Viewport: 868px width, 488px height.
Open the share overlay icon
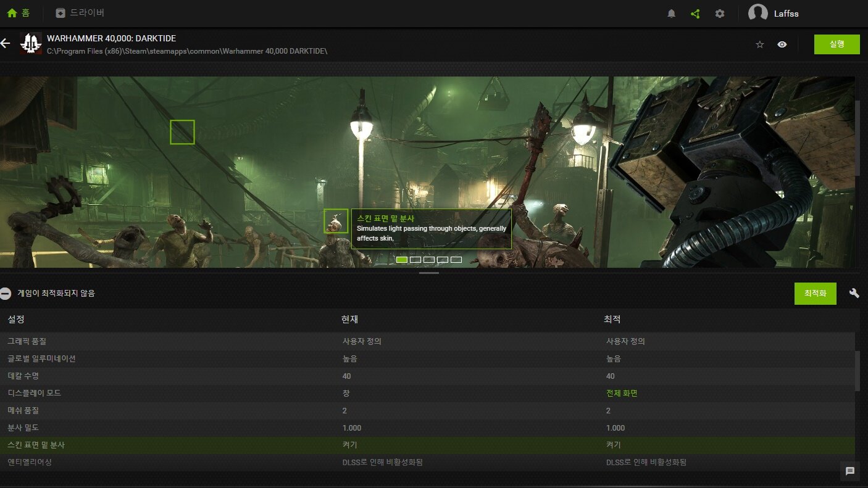695,14
